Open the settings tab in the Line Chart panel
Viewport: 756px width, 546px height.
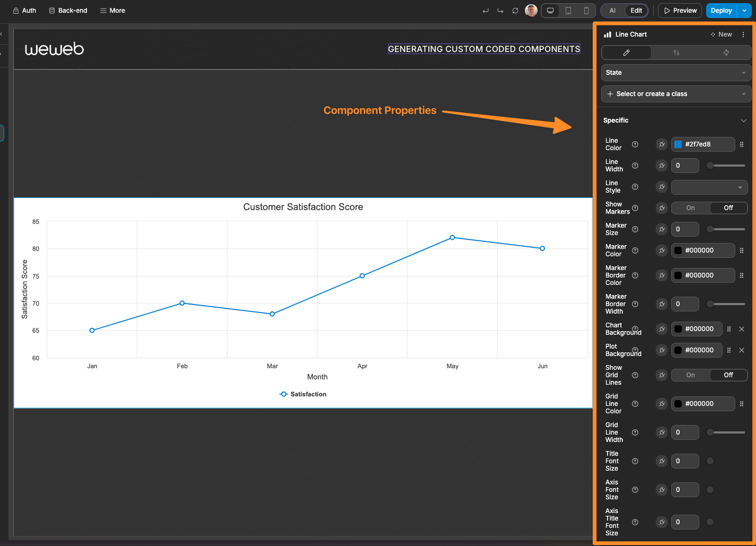676,53
